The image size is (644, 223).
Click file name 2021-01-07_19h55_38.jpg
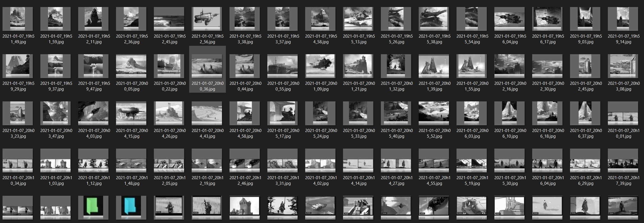tap(435, 39)
